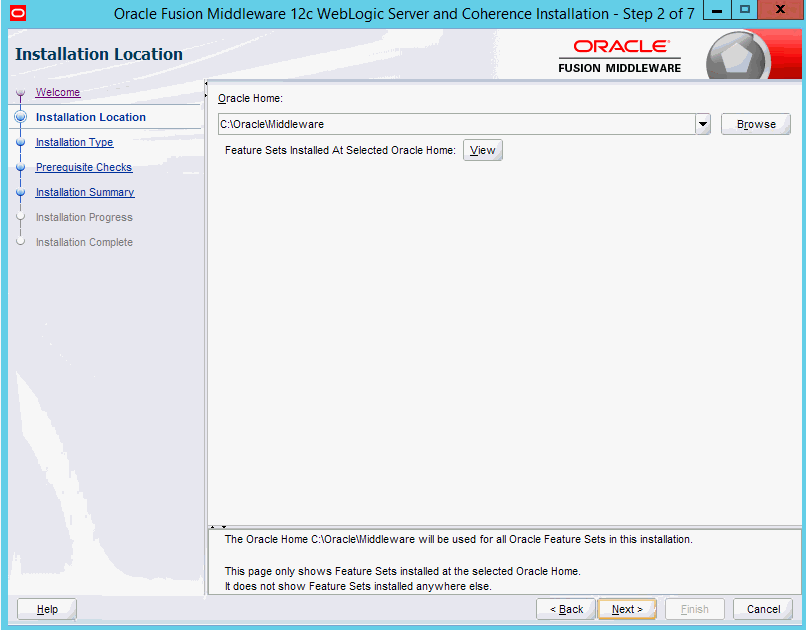Go to the Installation Summary step
The width and height of the screenshot is (806, 630).
point(85,192)
